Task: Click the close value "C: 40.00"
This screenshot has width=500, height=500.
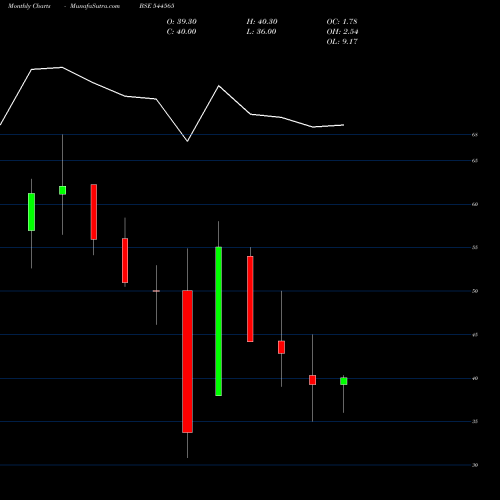Action: point(181,32)
